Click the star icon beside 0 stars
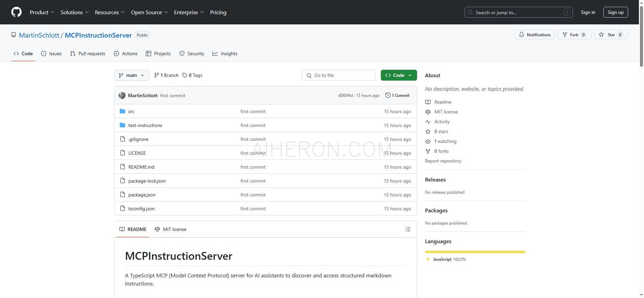Viewport: 644px width, 298px height. tap(428, 131)
